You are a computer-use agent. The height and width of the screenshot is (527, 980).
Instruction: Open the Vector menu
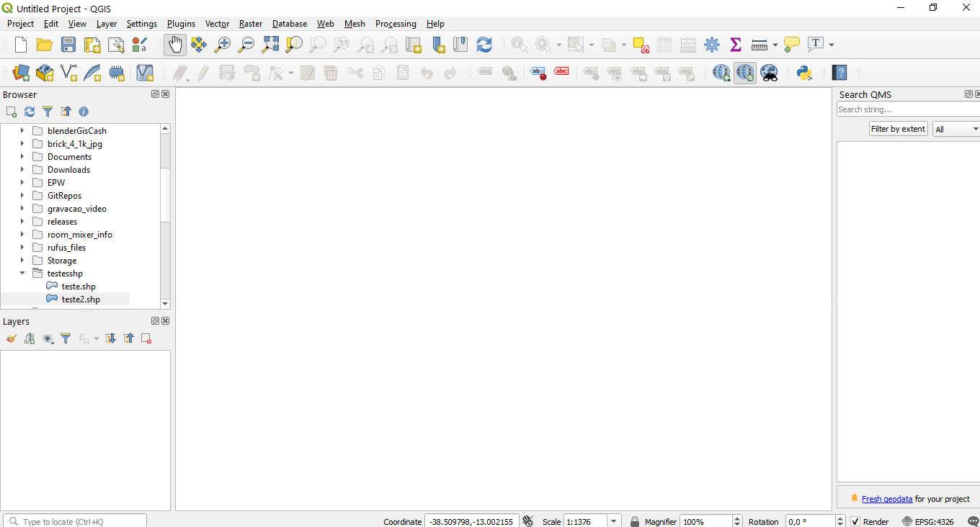click(x=217, y=24)
